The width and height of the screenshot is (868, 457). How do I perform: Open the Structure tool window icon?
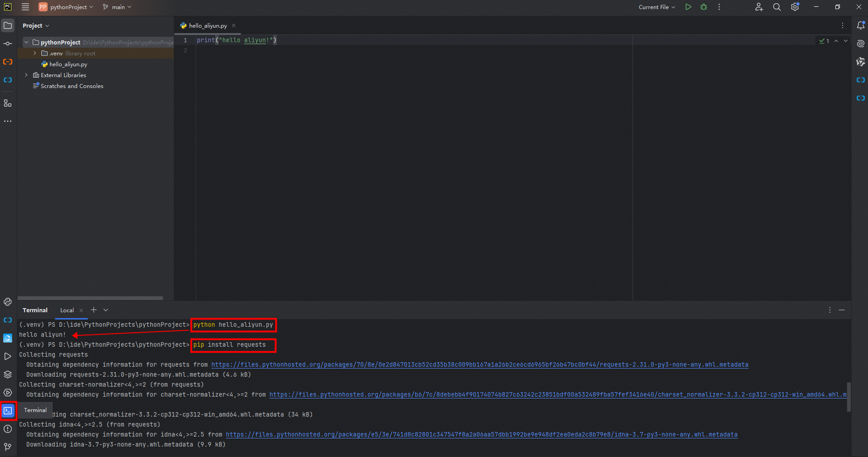tap(8, 103)
